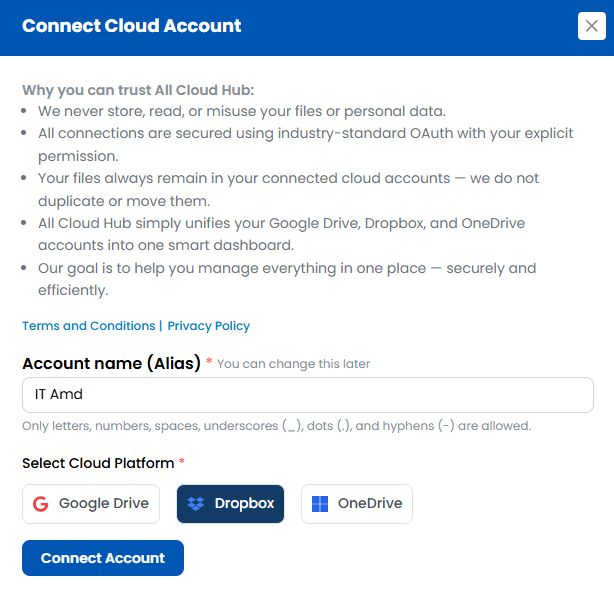
Task: Focus the Account name input containing "IT Amd"
Action: 307,395
